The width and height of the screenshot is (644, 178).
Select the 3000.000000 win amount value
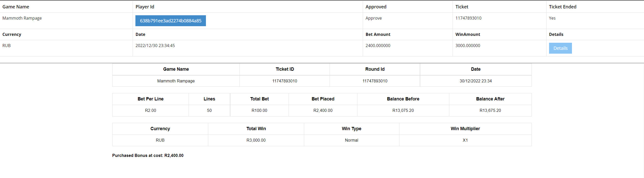[468, 46]
